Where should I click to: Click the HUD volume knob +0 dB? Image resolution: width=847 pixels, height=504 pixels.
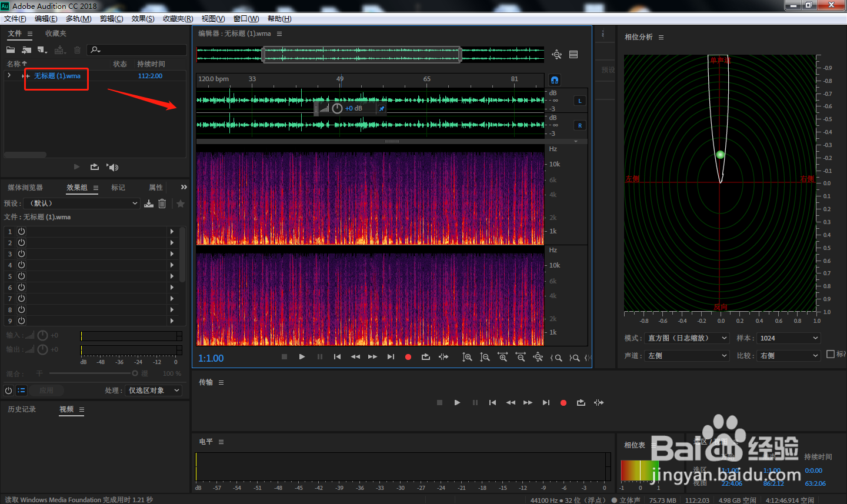[337, 109]
